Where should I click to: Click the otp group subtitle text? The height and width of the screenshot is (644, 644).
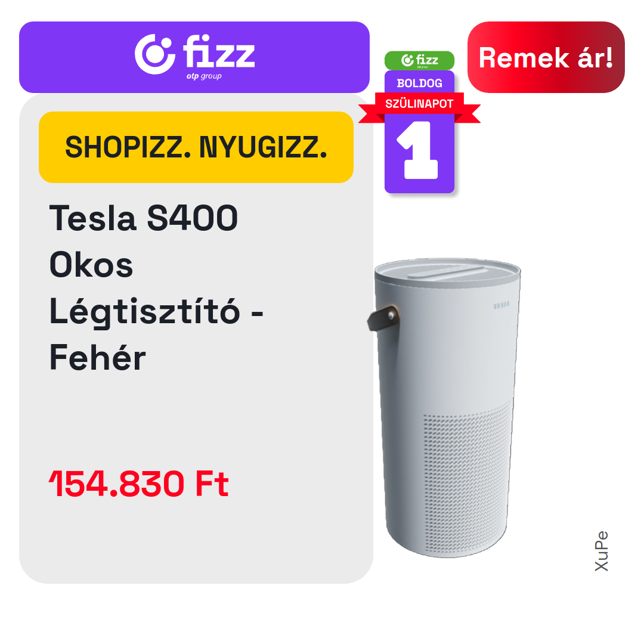click(x=204, y=76)
